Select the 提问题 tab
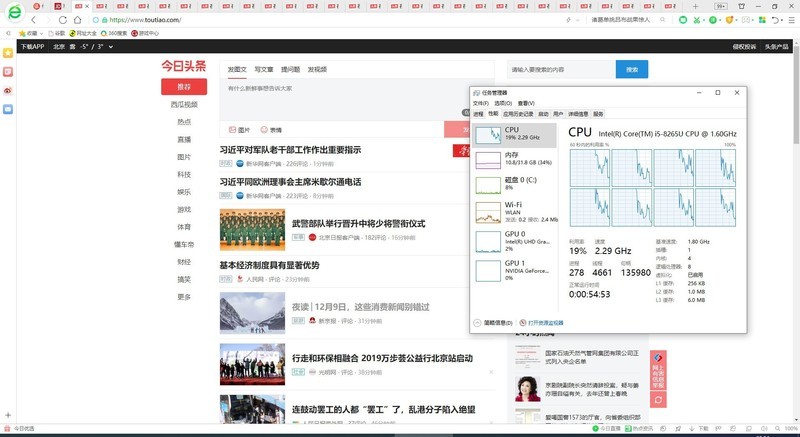Viewport: 800px width, 437px height. click(x=290, y=69)
